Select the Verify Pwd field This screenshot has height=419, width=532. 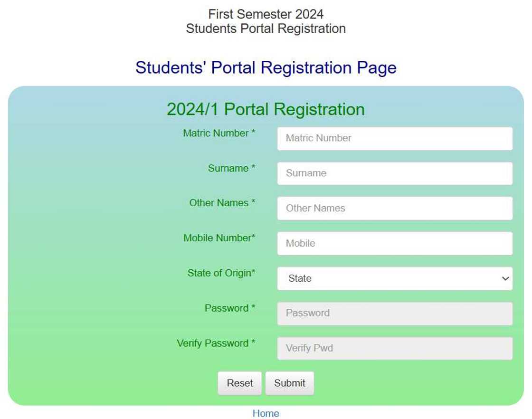click(x=394, y=348)
